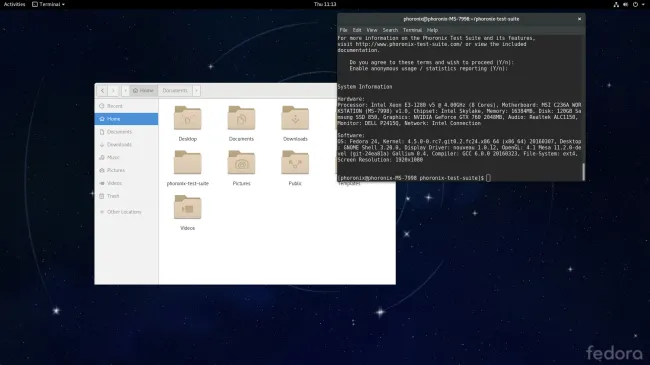Open the phoronix-test-suite folder
650x365 pixels.
[x=187, y=163]
